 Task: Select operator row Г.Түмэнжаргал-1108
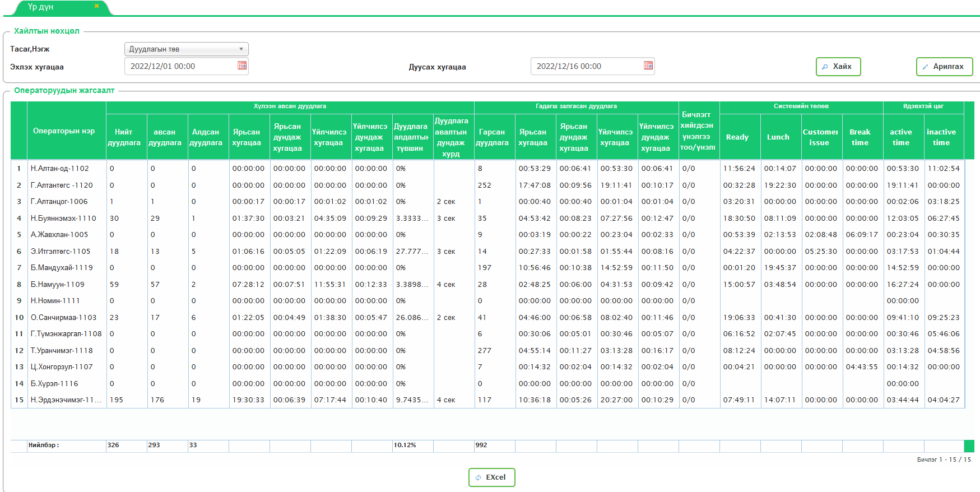coord(487,334)
